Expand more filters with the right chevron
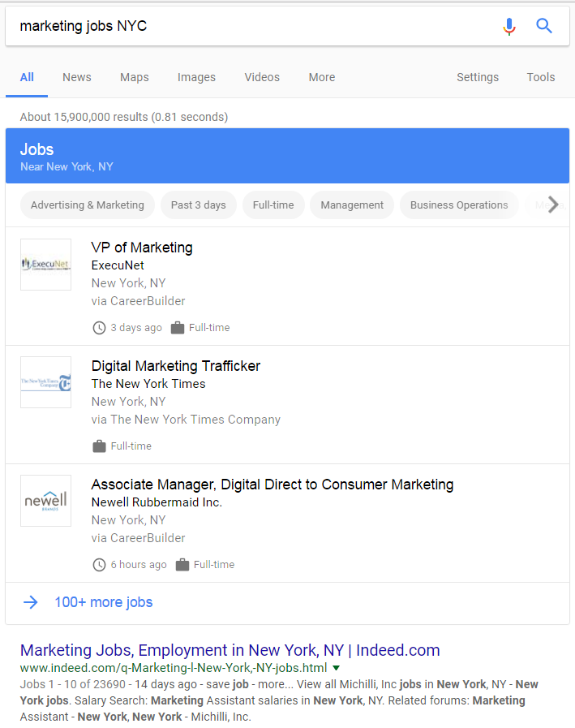This screenshot has height=728, width=575. (x=552, y=205)
